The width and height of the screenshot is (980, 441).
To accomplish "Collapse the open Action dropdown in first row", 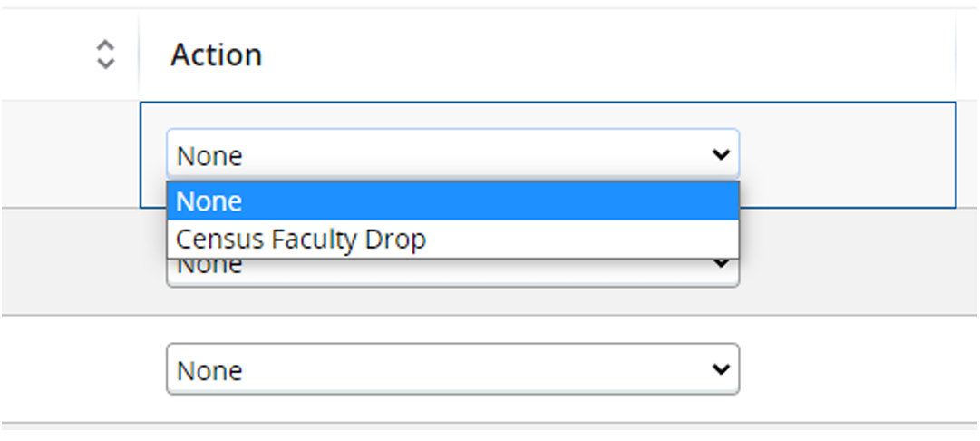I will coord(451,155).
